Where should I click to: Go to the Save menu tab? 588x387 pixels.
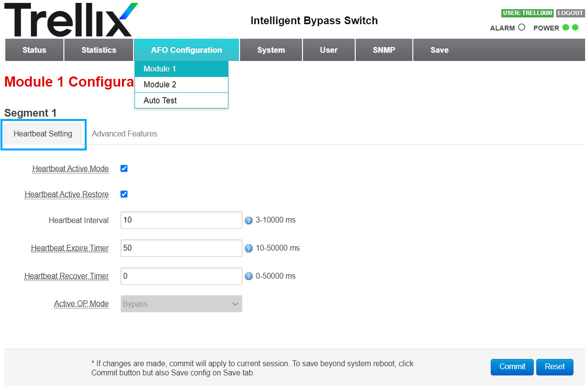439,50
